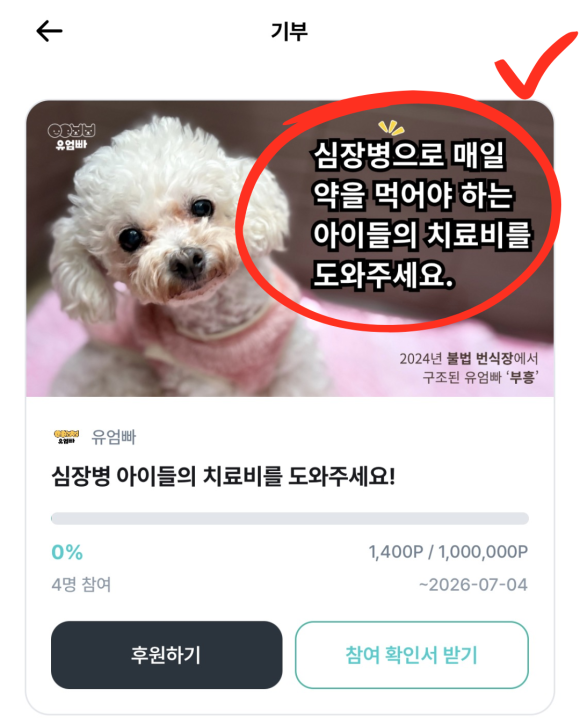Image resolution: width=580 pixels, height=725 pixels.
Task: Click the donation progress bar
Action: (290, 518)
